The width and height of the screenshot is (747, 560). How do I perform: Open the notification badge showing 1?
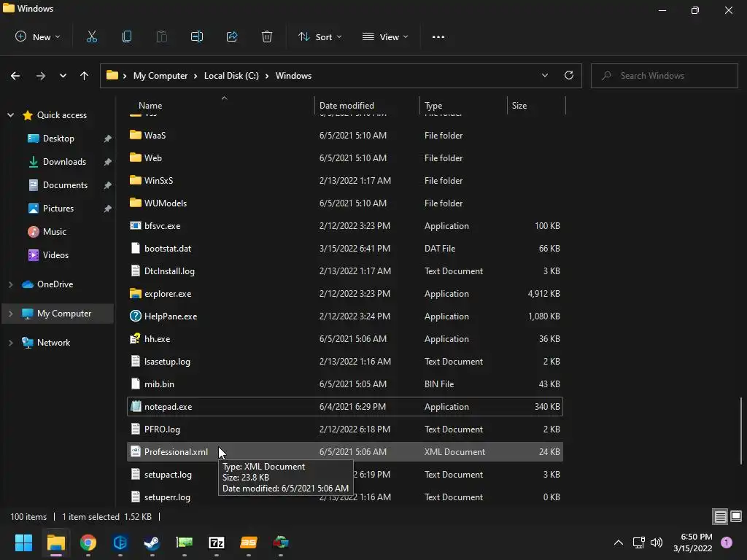coord(727,542)
